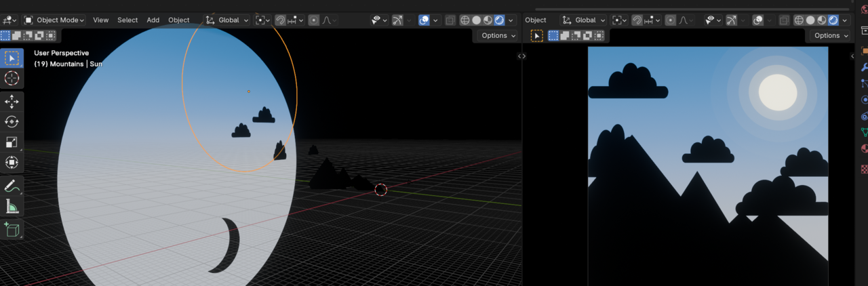Select the Cursor tool in left toolbar
This screenshot has height=286, width=868.
[12, 78]
